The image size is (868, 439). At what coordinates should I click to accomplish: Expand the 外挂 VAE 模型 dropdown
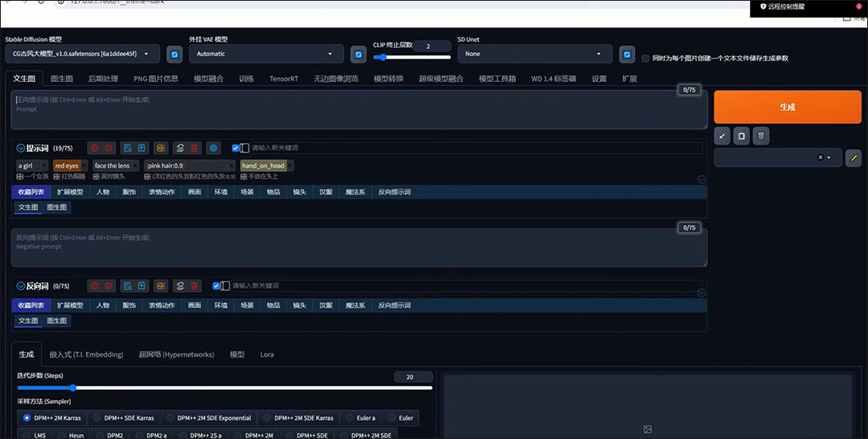(x=266, y=54)
